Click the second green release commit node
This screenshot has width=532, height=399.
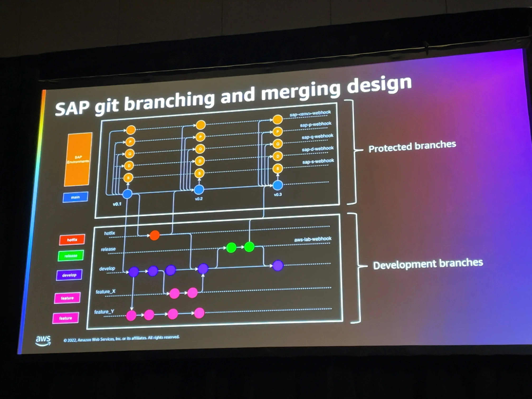[x=249, y=247]
